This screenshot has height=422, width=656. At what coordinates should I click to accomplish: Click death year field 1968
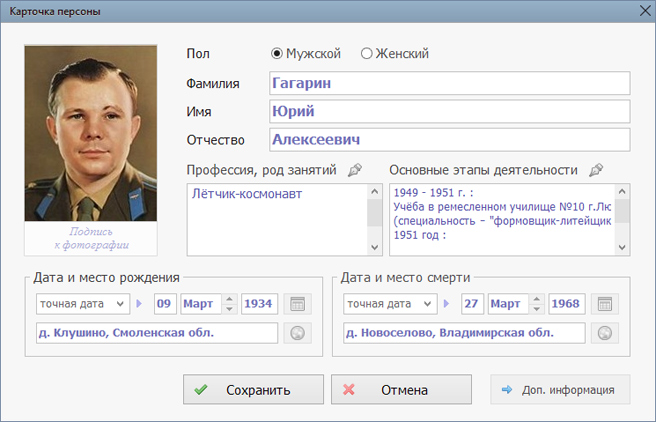point(567,304)
